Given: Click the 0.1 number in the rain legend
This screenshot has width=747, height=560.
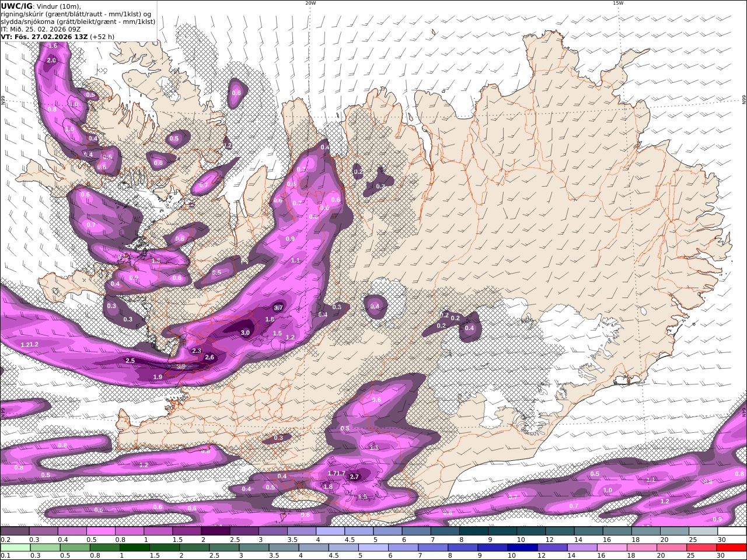Looking at the screenshot, I should (x=5, y=556).
